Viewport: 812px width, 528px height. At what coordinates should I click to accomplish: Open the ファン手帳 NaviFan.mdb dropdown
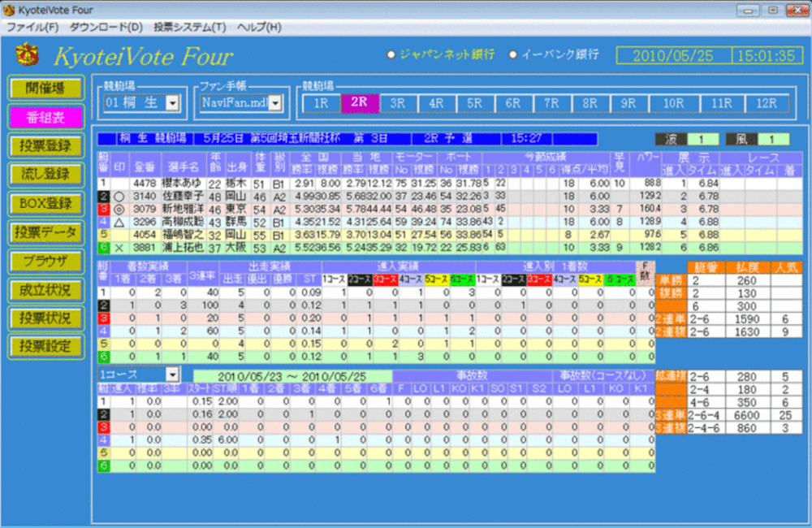pos(275,103)
